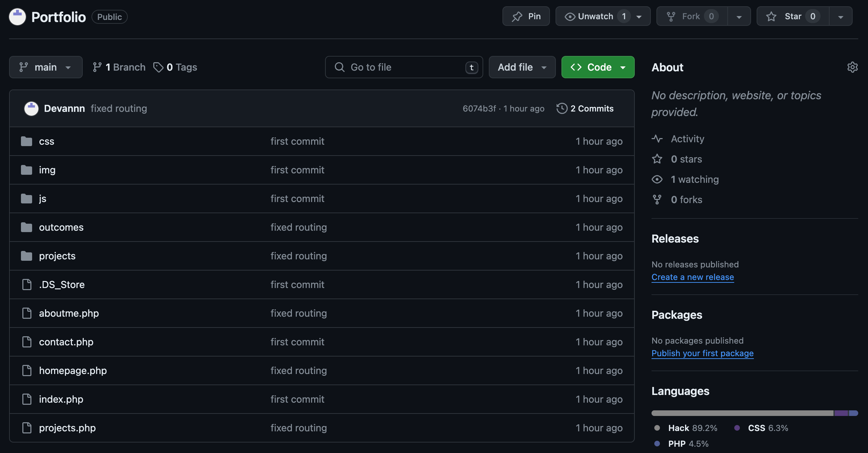Click the .DS_Store file icon
Viewport: 868px width, 453px height.
pyautogui.click(x=27, y=285)
